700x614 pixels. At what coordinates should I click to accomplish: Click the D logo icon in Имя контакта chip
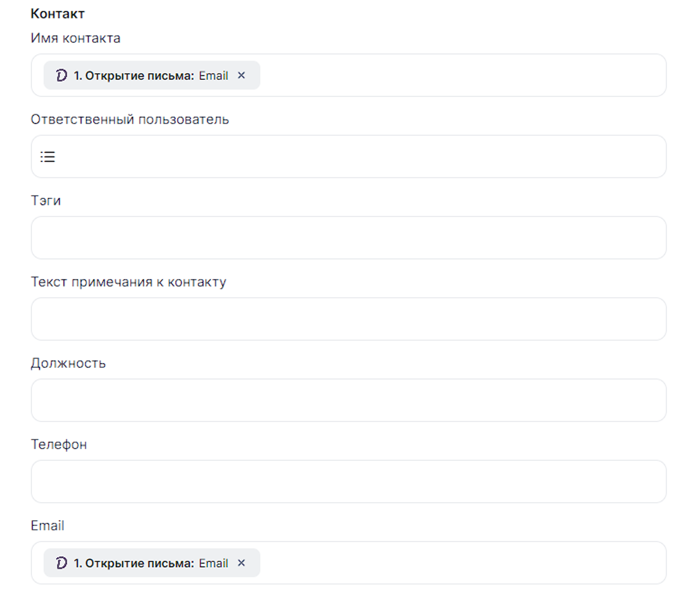(61, 75)
